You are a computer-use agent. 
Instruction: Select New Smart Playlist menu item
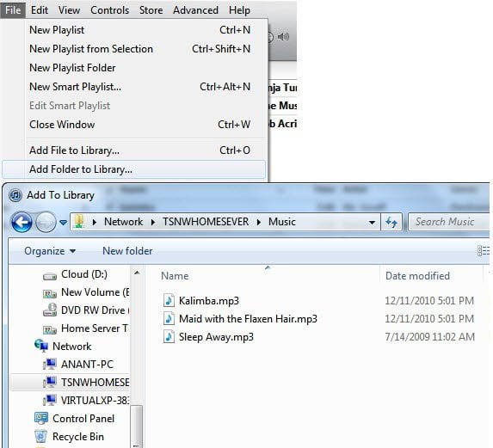point(139,87)
